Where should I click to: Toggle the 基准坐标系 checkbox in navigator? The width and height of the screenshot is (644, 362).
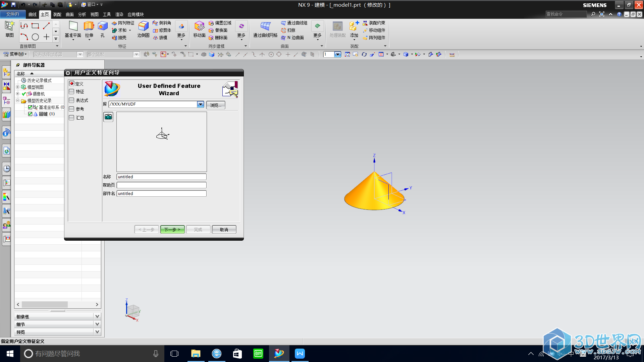(30, 107)
